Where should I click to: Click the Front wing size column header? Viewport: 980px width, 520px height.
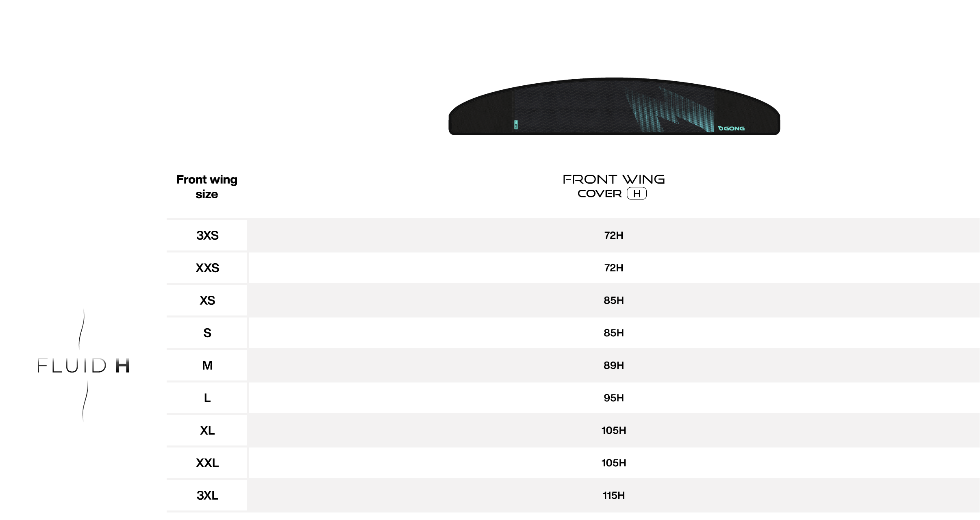point(207,187)
